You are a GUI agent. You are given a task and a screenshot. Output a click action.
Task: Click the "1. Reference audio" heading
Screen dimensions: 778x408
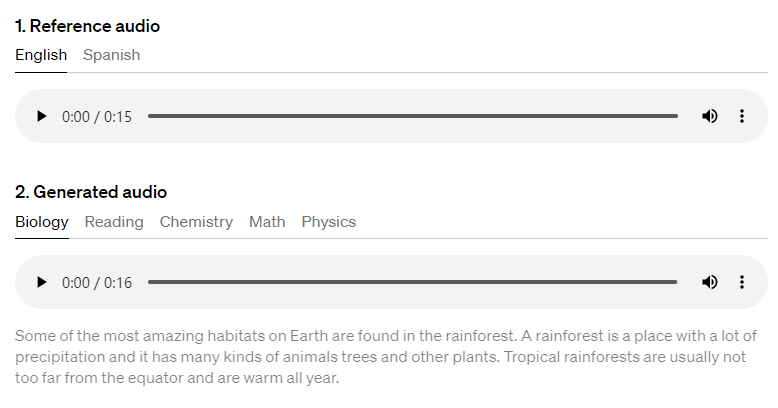87,26
